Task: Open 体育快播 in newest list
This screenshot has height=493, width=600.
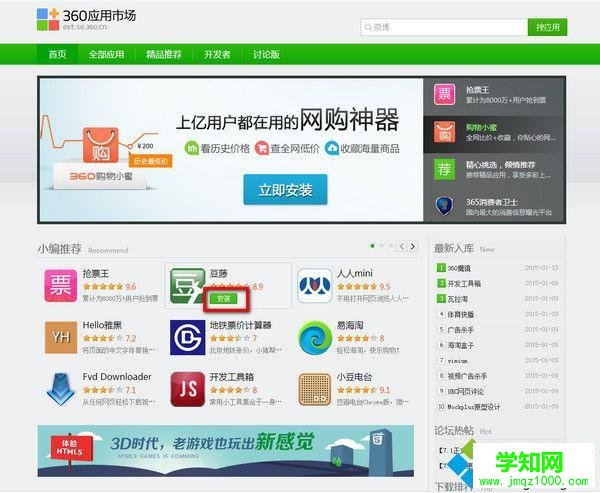Action: [461, 314]
